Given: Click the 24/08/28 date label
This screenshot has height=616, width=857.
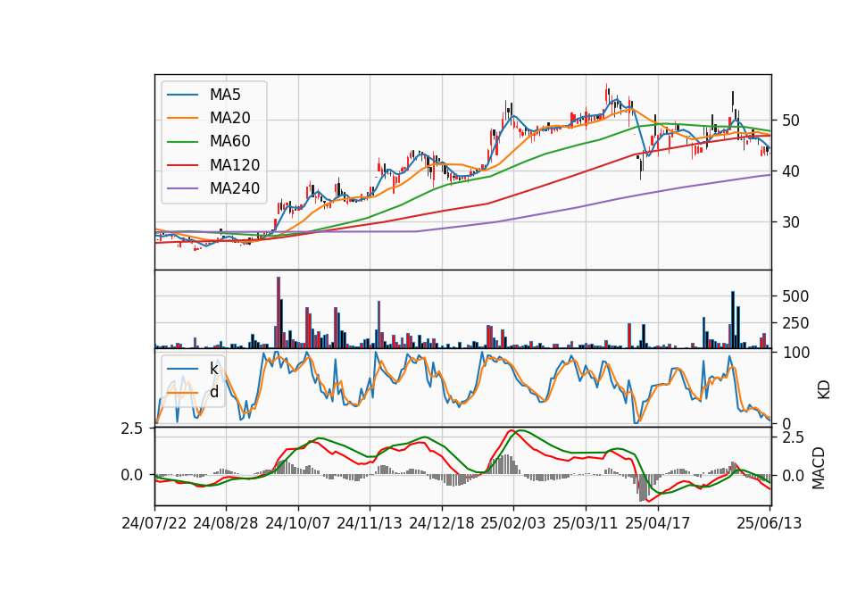Looking at the screenshot, I should click(x=226, y=523).
